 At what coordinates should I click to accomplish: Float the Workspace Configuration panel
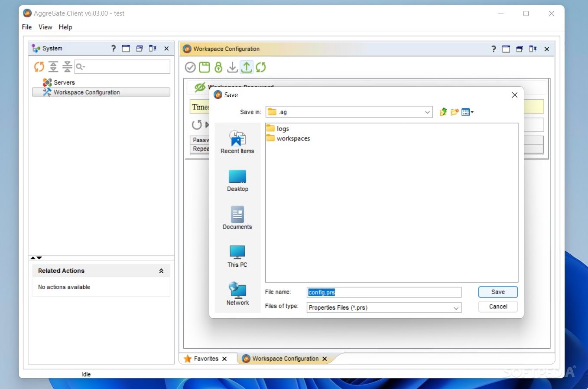pyautogui.click(x=520, y=49)
